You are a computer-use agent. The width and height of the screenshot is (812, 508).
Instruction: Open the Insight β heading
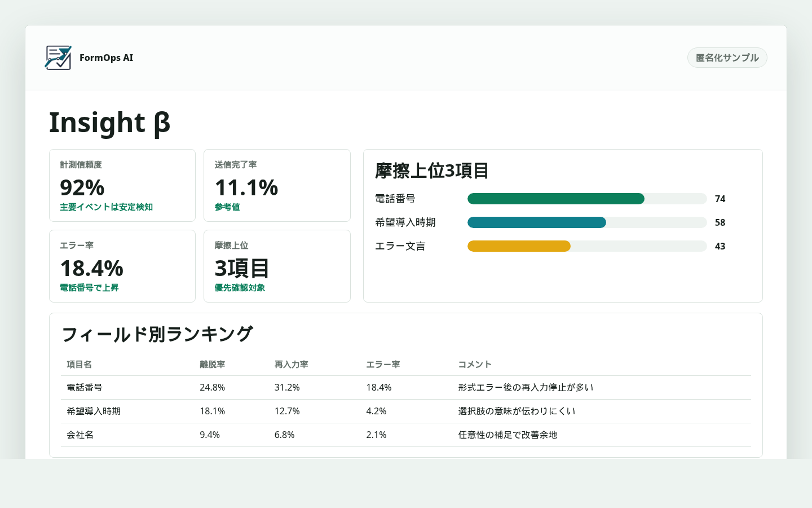pyautogui.click(x=111, y=122)
